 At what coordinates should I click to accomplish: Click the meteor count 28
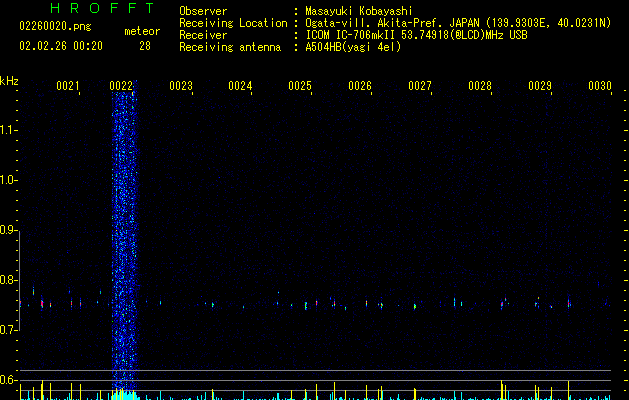145,46
